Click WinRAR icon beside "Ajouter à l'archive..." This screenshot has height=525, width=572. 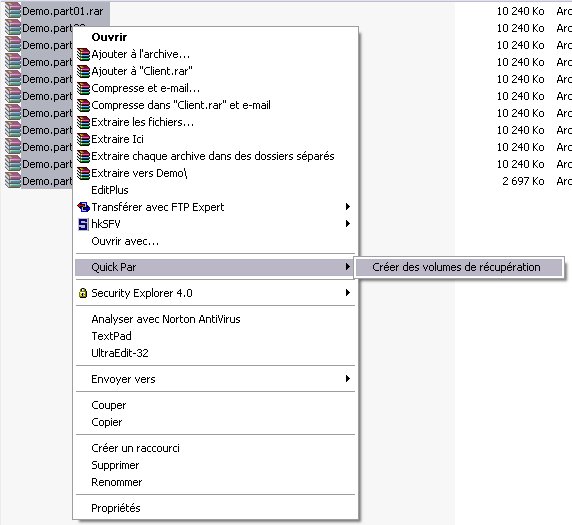click(x=83, y=54)
